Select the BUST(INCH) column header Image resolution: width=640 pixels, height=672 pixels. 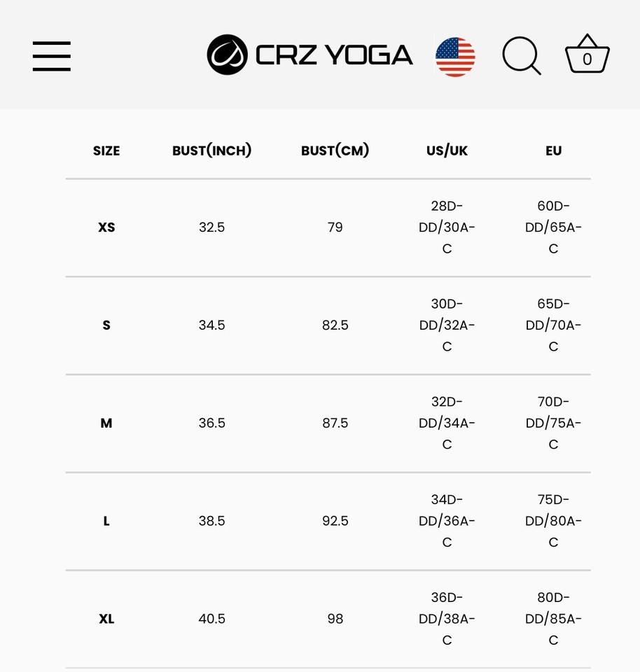click(211, 150)
